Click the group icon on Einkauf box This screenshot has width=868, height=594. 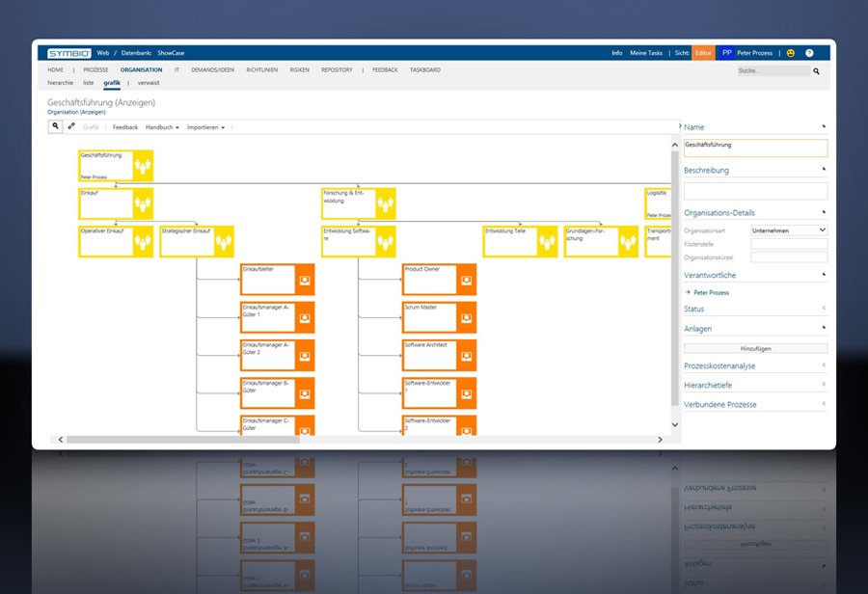[143, 203]
